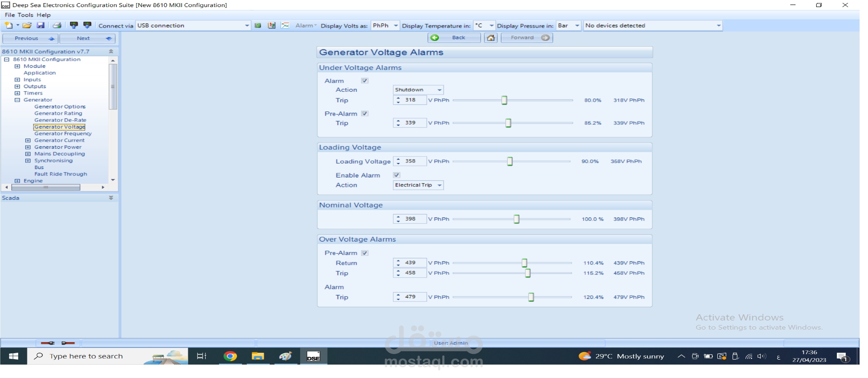Image resolution: width=868 pixels, height=378 pixels.
Task: Expand the Inputs tree node
Action: 17,80
